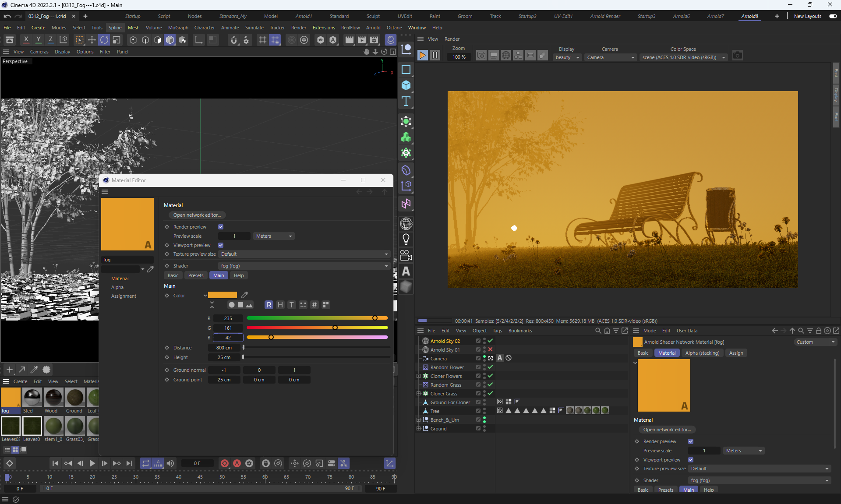Open the Shader fog (fog) dropdown

tap(304, 266)
